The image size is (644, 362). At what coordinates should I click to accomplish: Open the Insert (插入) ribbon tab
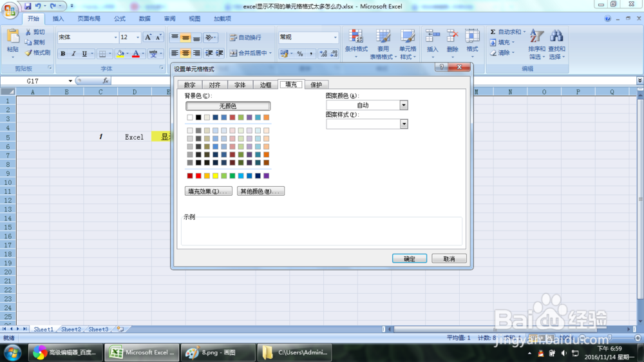click(58, 19)
